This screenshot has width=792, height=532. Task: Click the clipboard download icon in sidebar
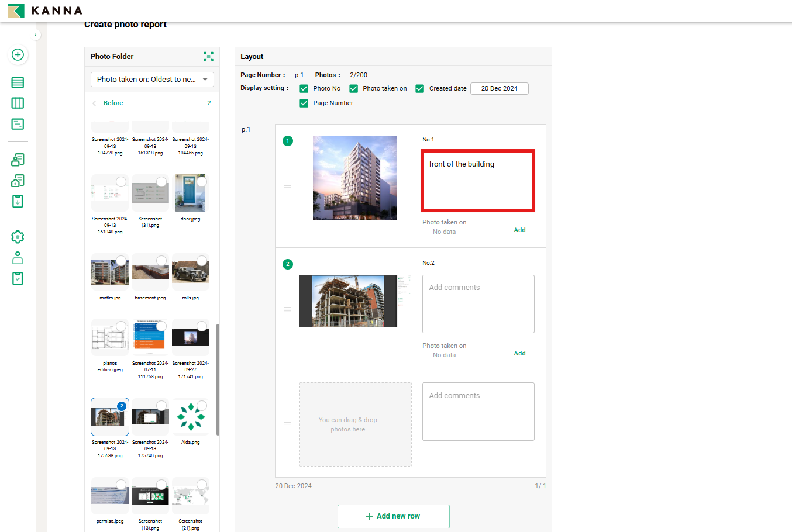18,201
